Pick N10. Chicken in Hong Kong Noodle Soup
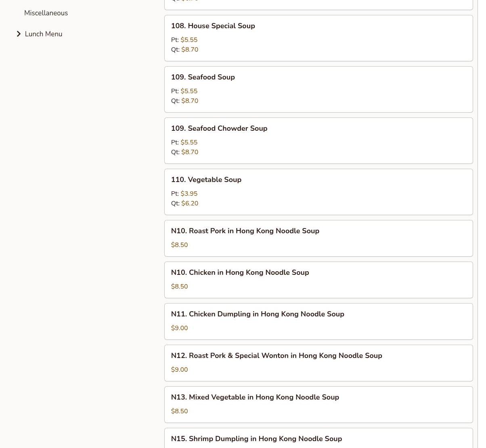The image size is (486, 448). tap(240, 272)
